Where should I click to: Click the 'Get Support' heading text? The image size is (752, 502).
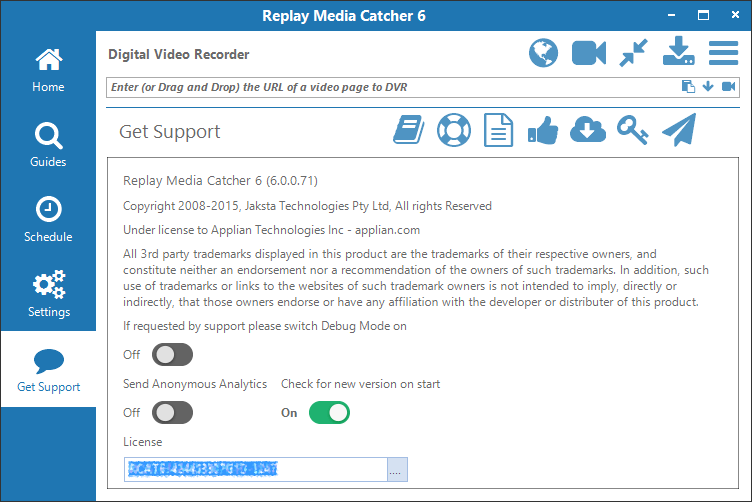tap(170, 131)
